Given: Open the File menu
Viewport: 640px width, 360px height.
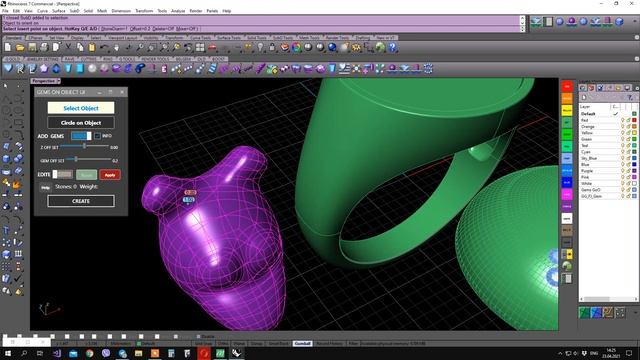Looking at the screenshot, I should [5, 11].
